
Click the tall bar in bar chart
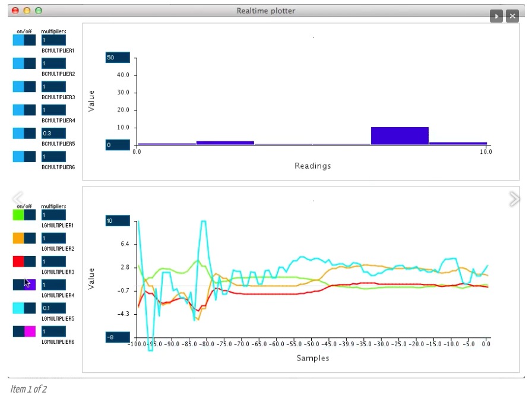coord(400,136)
